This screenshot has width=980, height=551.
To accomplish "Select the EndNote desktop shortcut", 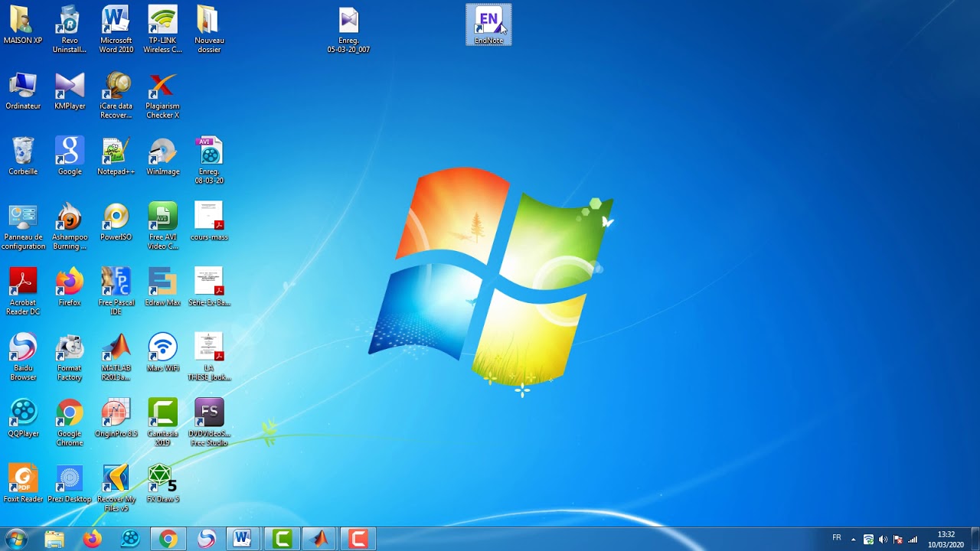I will click(x=488, y=24).
